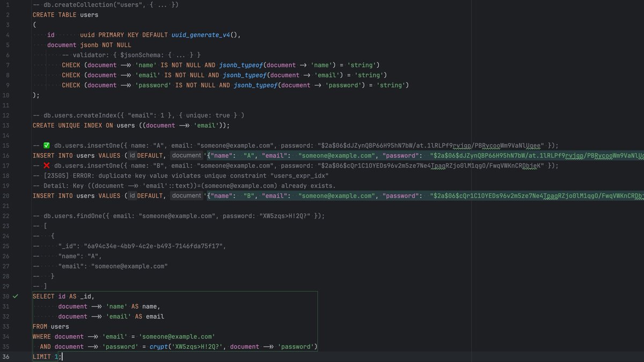Click line number 1 in the gutter
The image size is (644, 362).
point(8,5)
